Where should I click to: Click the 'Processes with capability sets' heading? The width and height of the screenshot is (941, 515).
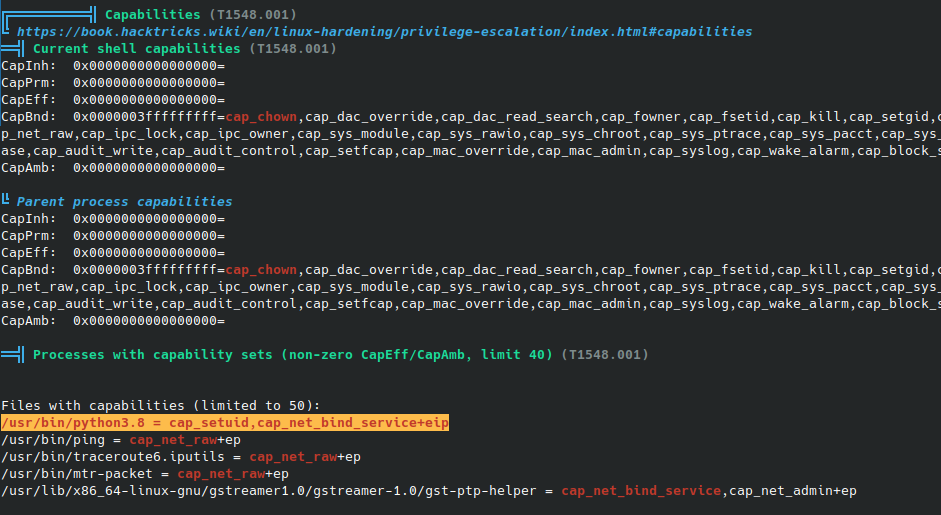click(292, 355)
